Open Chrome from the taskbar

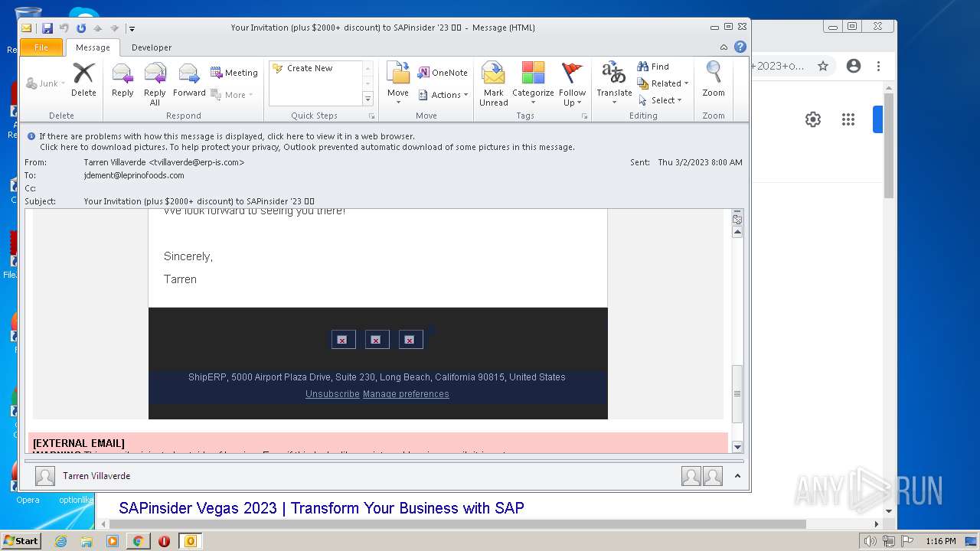[x=138, y=541]
